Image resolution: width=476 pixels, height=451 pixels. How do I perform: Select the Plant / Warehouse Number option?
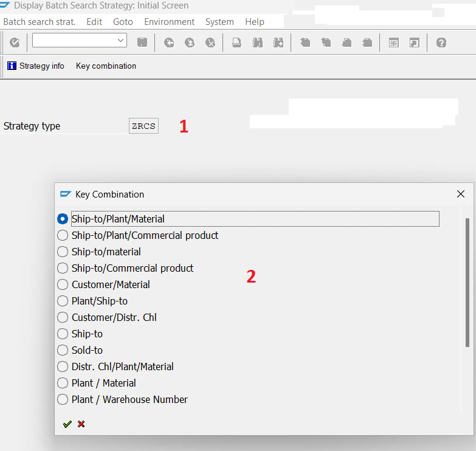63,399
